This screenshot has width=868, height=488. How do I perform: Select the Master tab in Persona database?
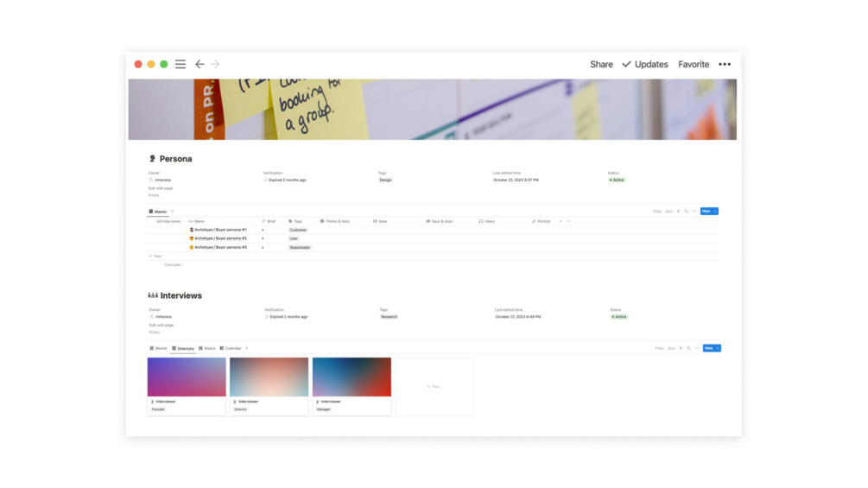158,212
